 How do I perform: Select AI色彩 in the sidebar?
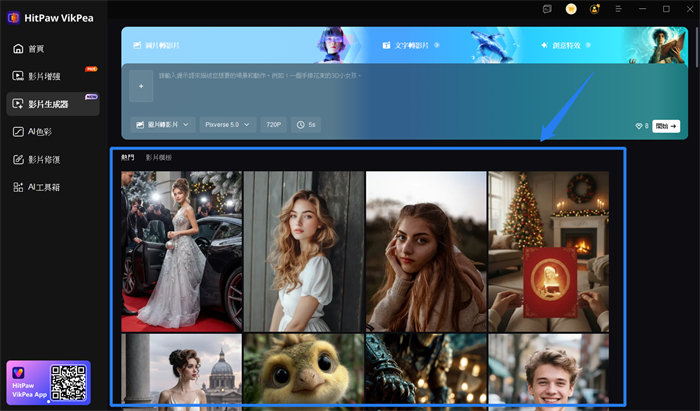(x=41, y=131)
